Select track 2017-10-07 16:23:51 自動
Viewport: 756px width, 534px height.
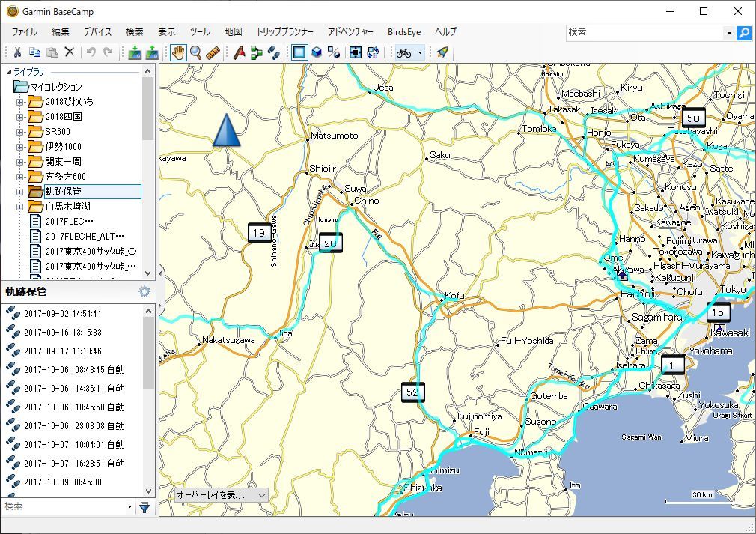pyautogui.click(x=74, y=464)
